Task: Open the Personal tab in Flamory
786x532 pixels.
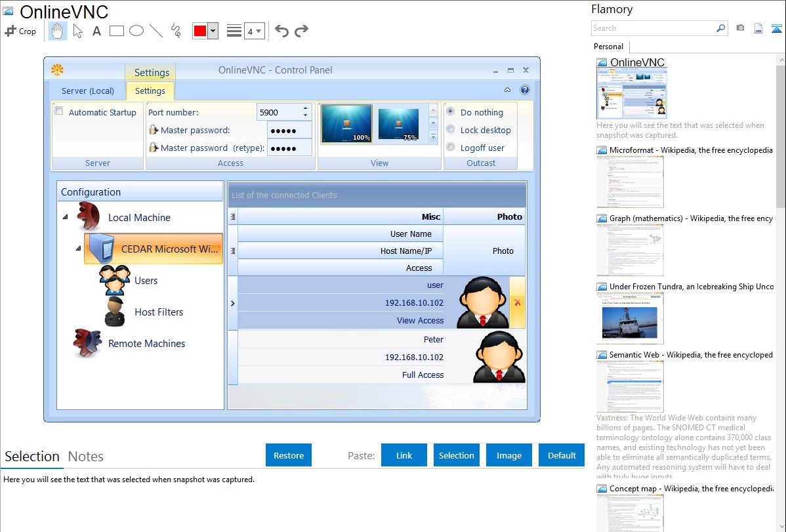Action: point(608,47)
